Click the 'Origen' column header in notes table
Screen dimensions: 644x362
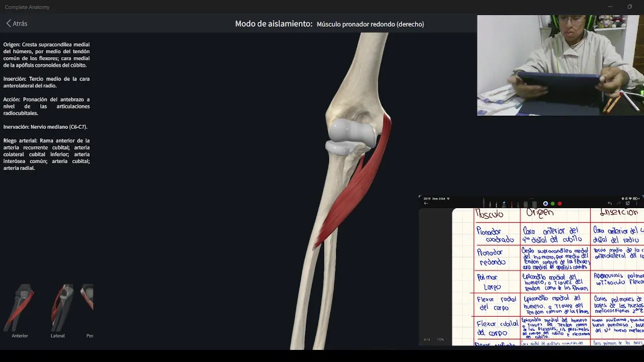[539, 213]
